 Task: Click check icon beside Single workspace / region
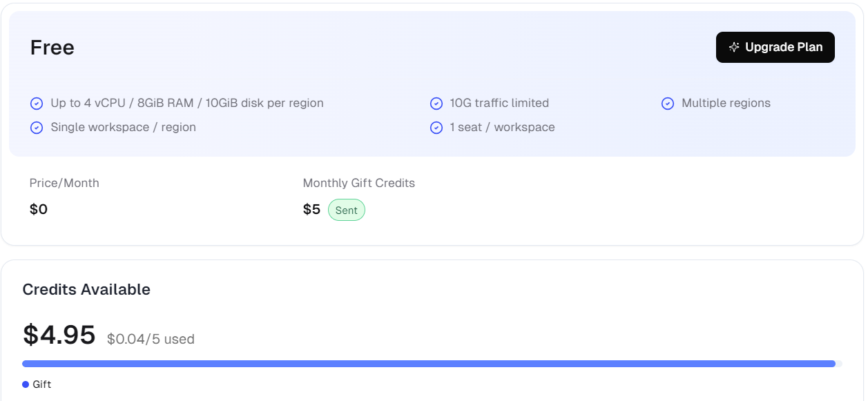pos(37,128)
